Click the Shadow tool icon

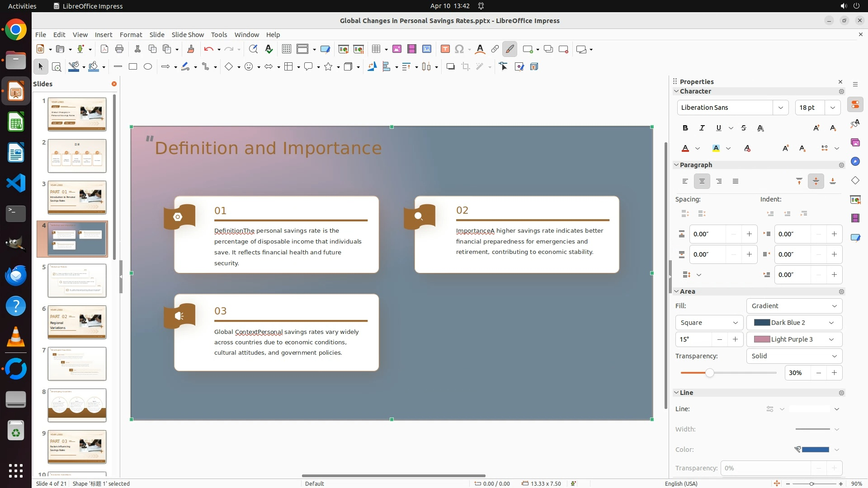coord(450,67)
